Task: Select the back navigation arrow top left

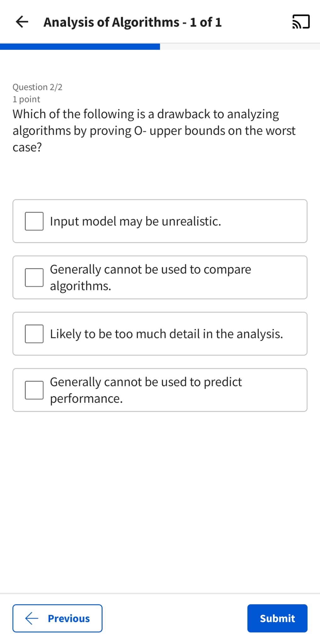Action: [22, 21]
